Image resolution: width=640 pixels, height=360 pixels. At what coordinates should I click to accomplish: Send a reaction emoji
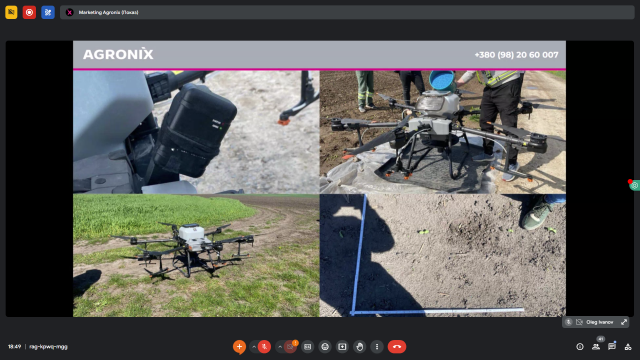[325, 347]
